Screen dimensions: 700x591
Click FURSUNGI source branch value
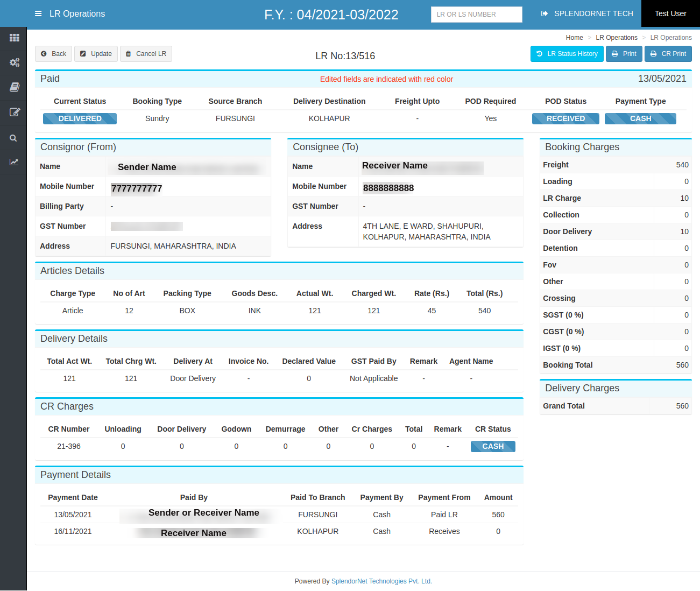pyautogui.click(x=235, y=118)
